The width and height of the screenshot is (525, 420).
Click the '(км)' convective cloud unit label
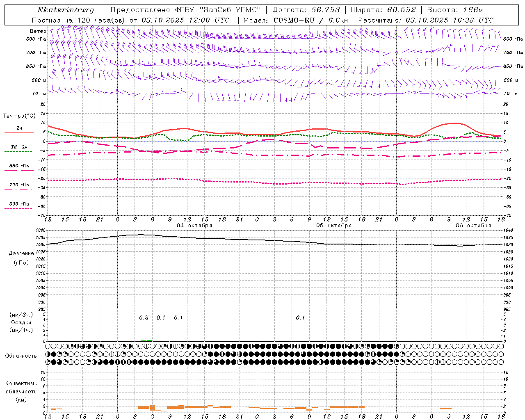pos(21,399)
